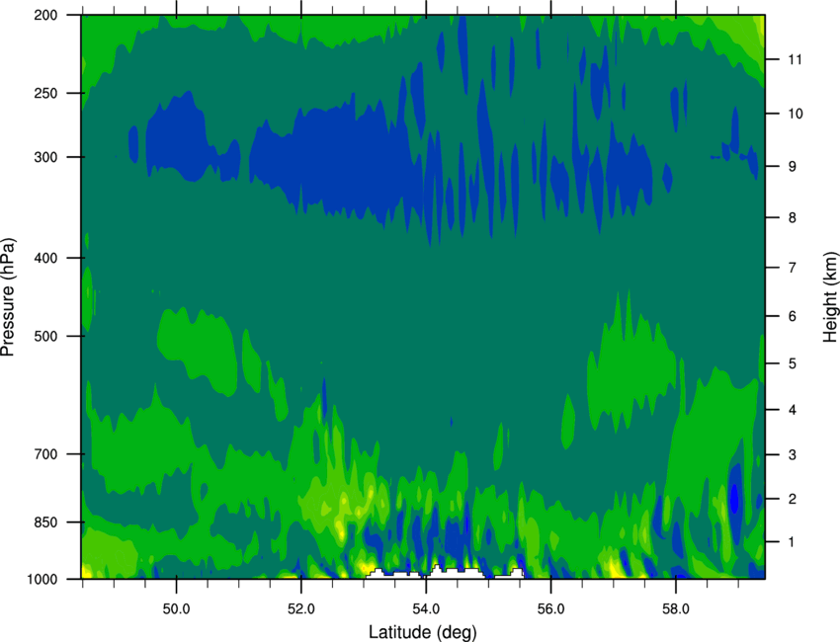Click the height tick label 3

[793, 455]
